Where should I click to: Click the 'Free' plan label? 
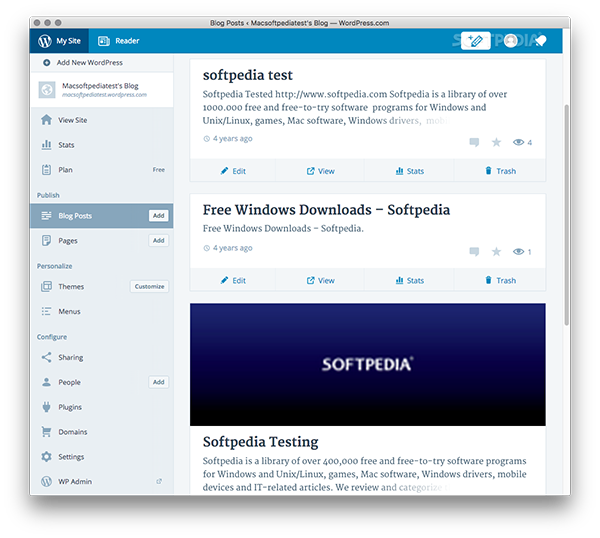158,170
